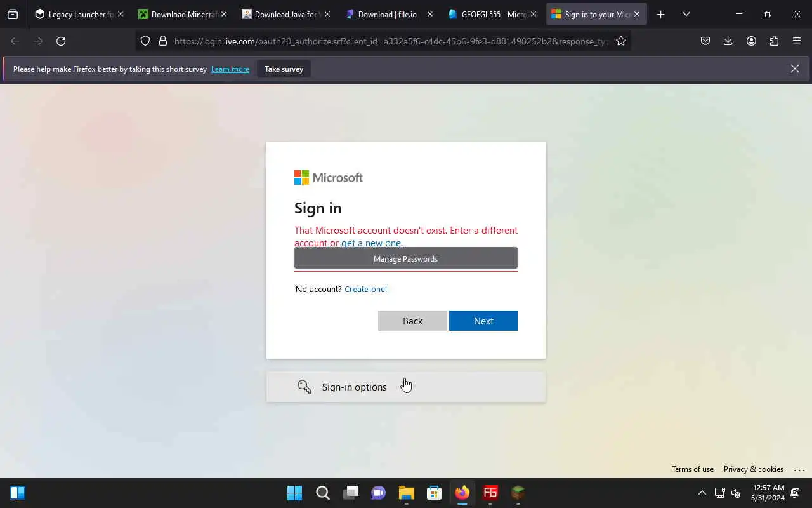Follow the 'get a new one' link
This screenshot has height=508, width=812.
tap(371, 243)
